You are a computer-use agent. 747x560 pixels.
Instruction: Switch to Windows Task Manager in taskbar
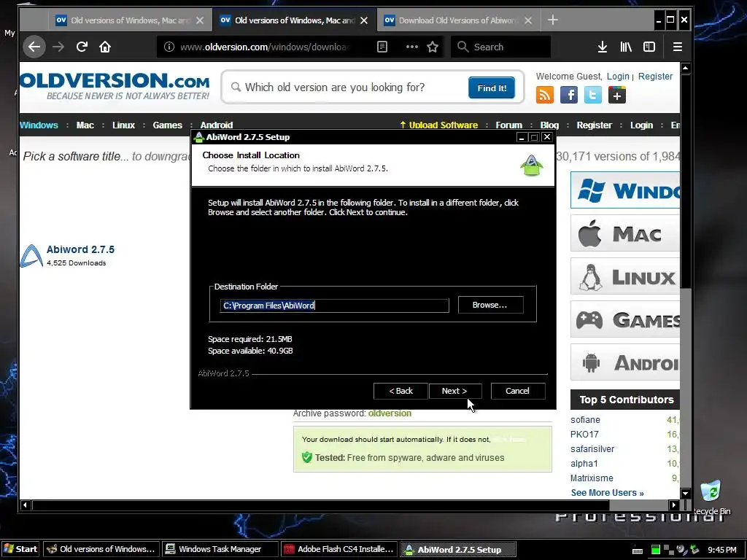(x=220, y=549)
